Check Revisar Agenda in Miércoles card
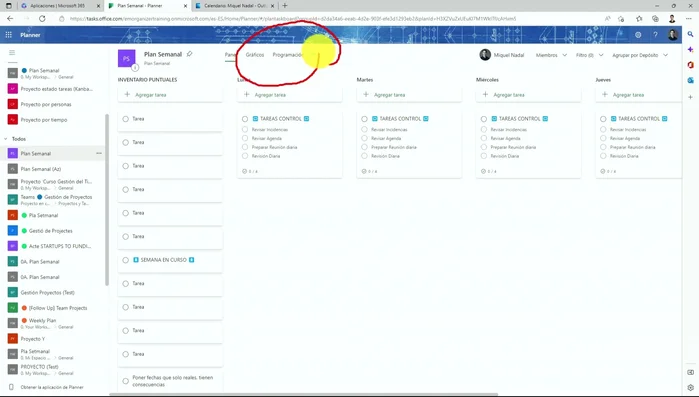699x397 pixels. tap(484, 138)
